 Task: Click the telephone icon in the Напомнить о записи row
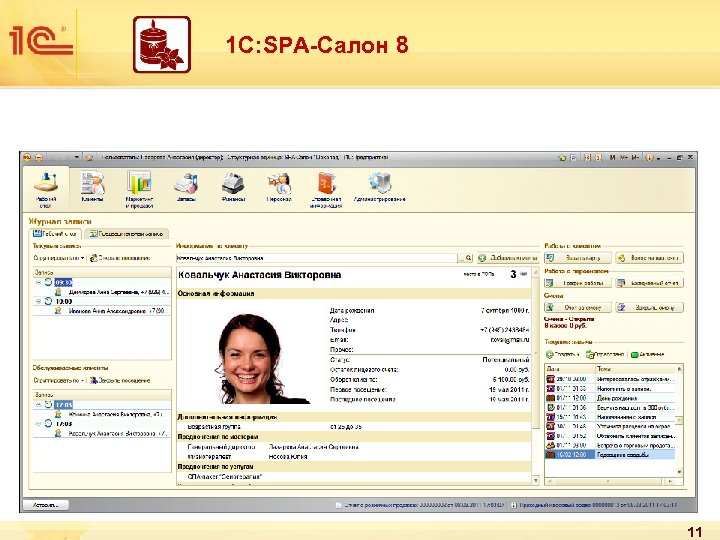(550, 388)
